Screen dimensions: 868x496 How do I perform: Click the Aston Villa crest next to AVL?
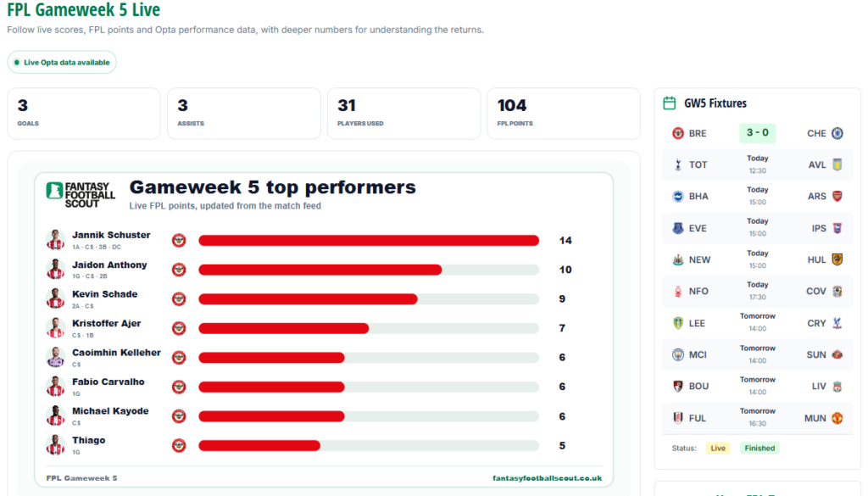pos(837,165)
